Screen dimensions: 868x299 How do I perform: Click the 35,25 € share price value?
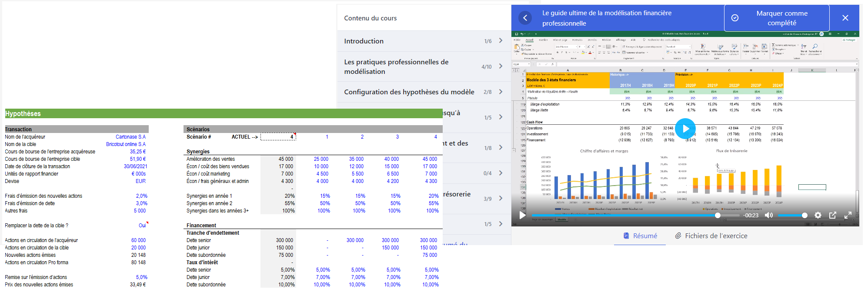(138, 151)
